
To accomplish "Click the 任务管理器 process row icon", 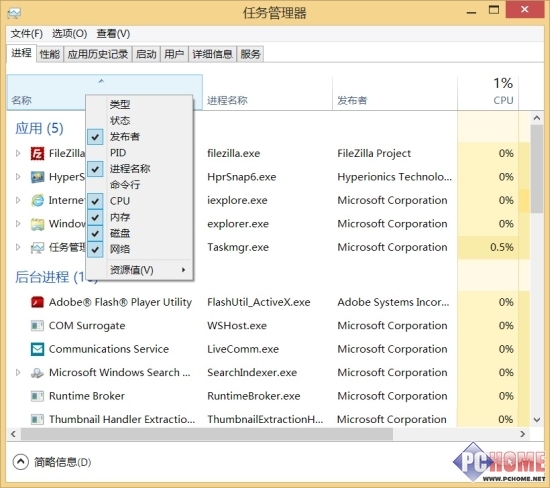I will pos(37,247).
